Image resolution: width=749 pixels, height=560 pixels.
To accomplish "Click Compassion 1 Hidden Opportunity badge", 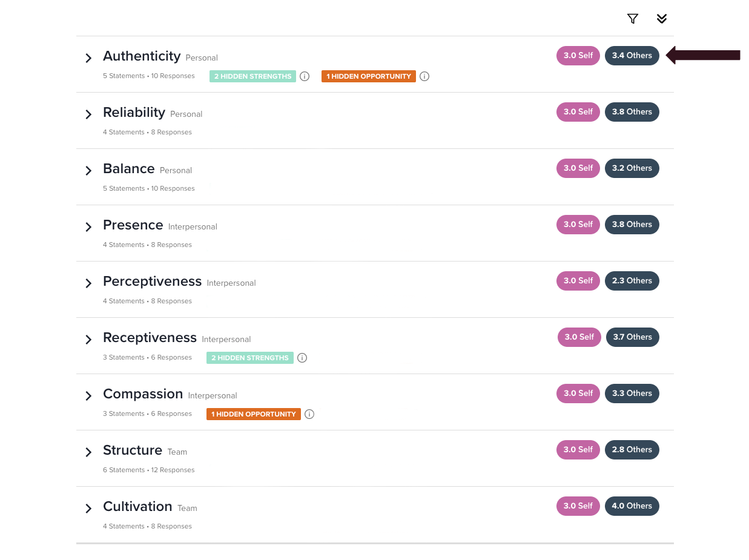I will click(254, 414).
